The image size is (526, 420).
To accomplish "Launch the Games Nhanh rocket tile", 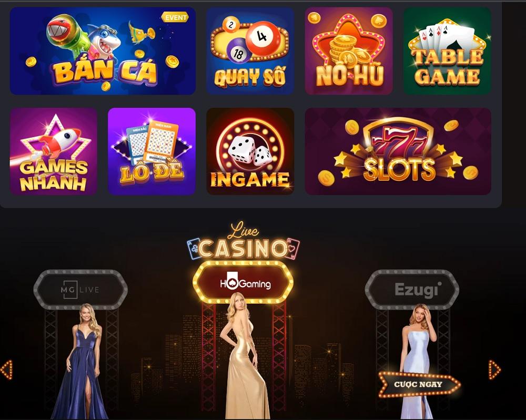I will coord(54,151).
